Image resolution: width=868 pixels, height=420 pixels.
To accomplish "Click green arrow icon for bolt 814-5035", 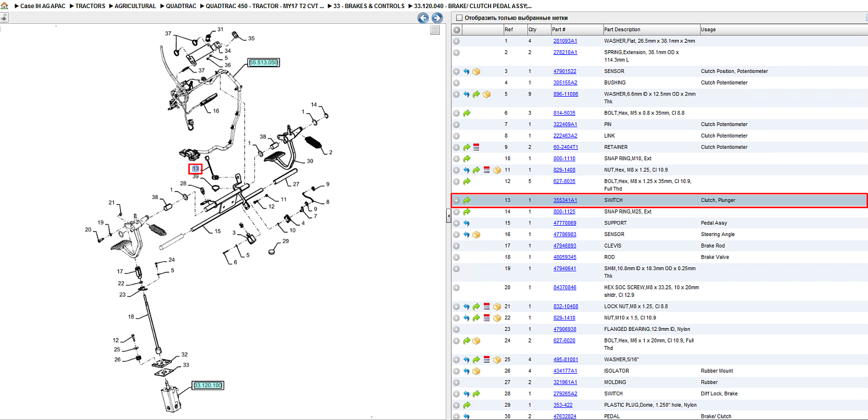I will click(466, 113).
